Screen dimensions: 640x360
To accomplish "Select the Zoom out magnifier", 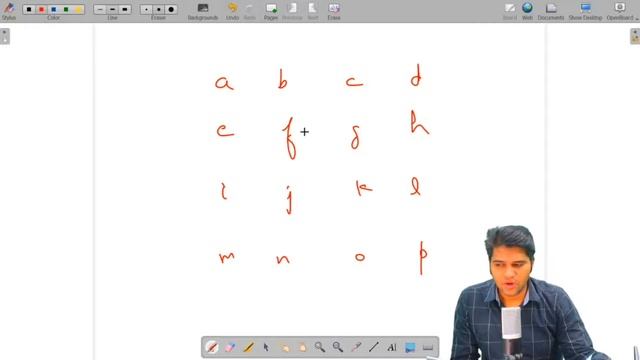I will pyautogui.click(x=338, y=347).
